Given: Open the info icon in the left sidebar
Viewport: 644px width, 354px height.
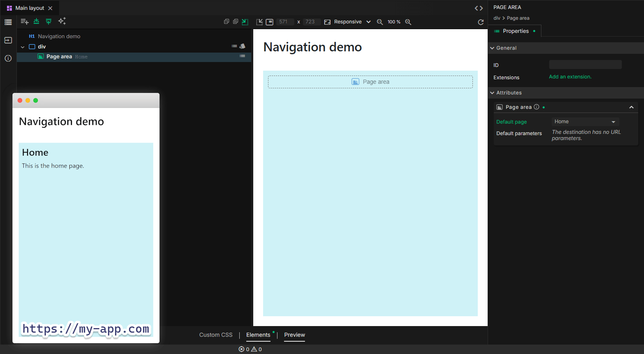Looking at the screenshot, I should click(8, 58).
